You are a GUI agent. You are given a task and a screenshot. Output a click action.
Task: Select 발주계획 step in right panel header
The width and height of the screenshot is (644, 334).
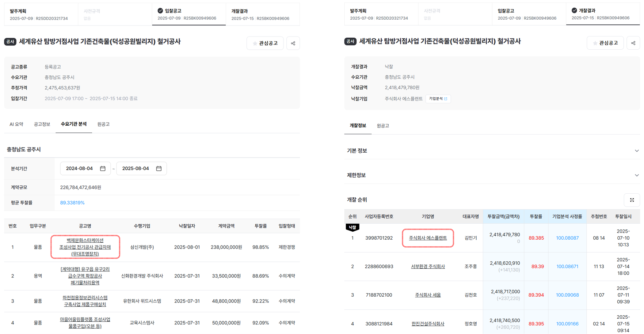[x=379, y=14]
